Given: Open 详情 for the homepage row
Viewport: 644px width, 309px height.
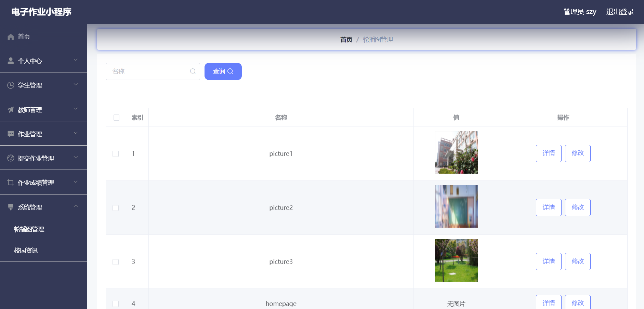Looking at the screenshot, I should coord(549,302).
